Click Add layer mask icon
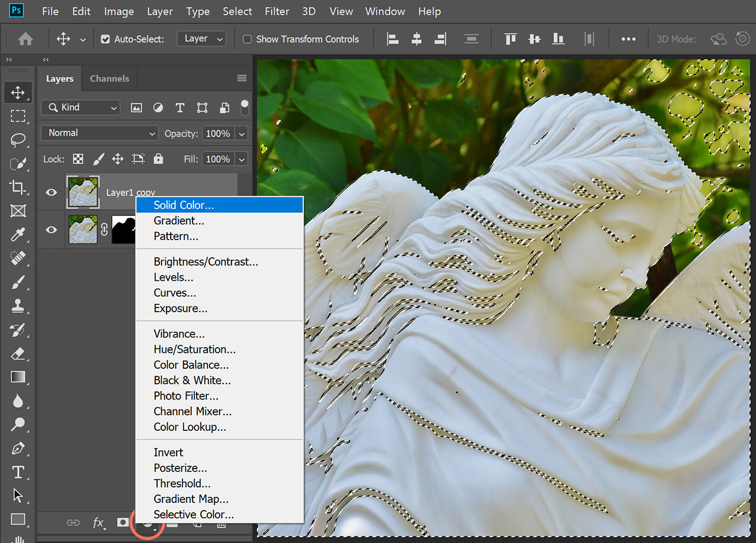 (122, 522)
